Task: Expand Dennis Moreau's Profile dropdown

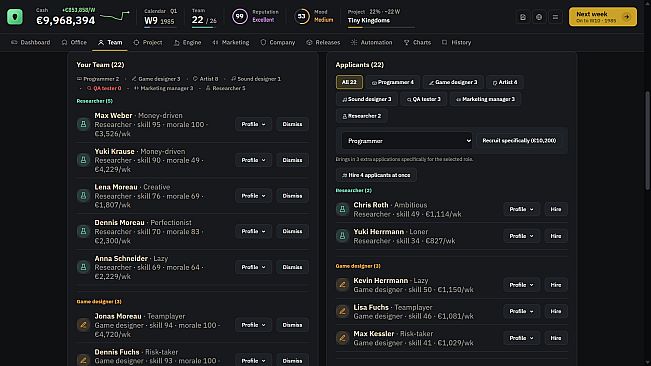Action: point(253,231)
